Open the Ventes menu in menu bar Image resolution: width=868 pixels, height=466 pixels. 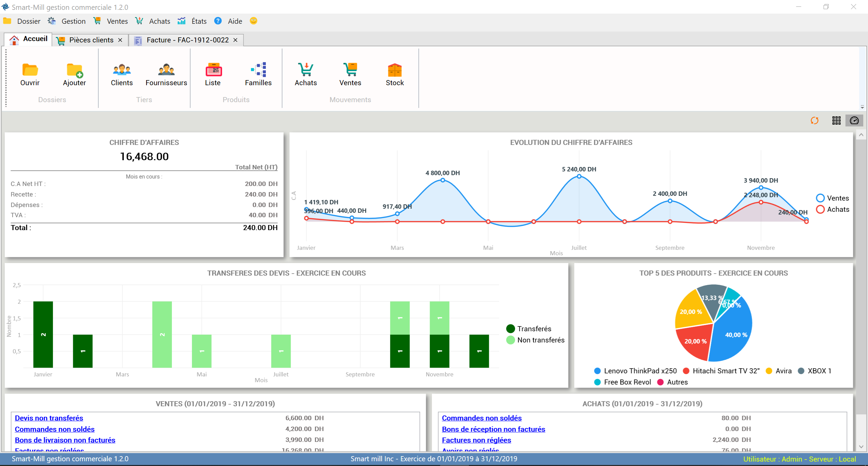(117, 21)
